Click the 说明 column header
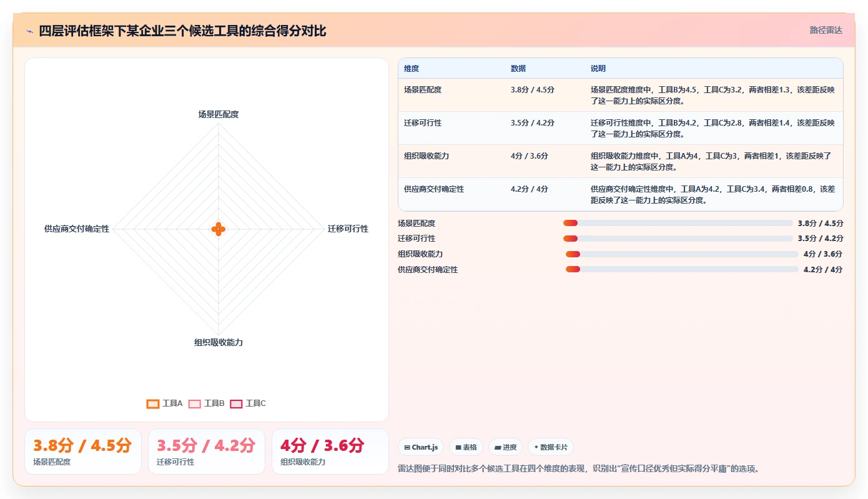Viewport: 868px width, 499px height. coord(598,69)
